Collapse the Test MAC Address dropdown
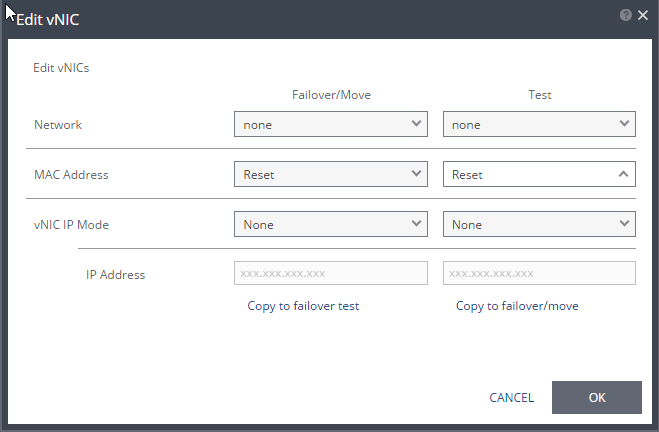 pyautogui.click(x=539, y=174)
